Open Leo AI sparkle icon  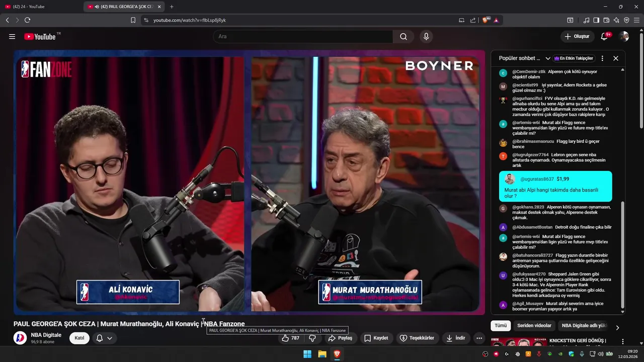click(616, 20)
